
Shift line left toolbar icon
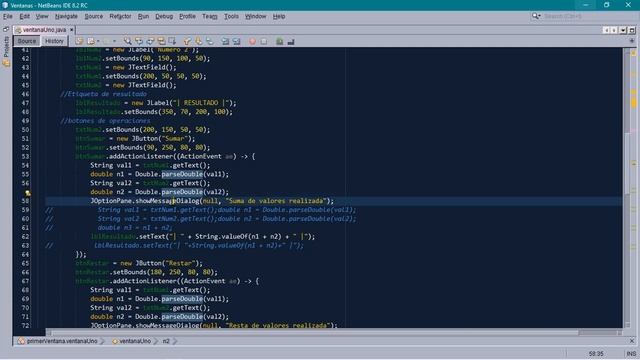pos(225,41)
